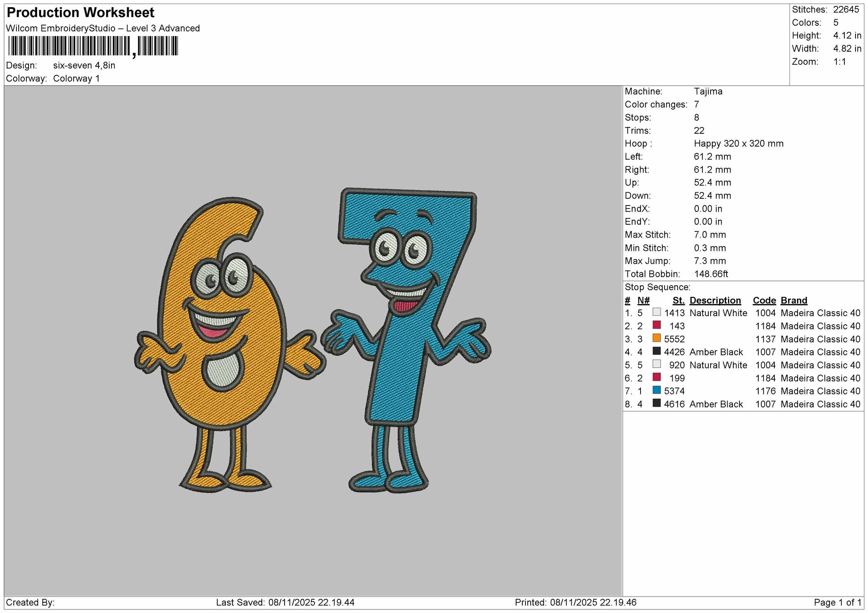
Task: Click the orange swatch in stop 3
Action: 657,338
